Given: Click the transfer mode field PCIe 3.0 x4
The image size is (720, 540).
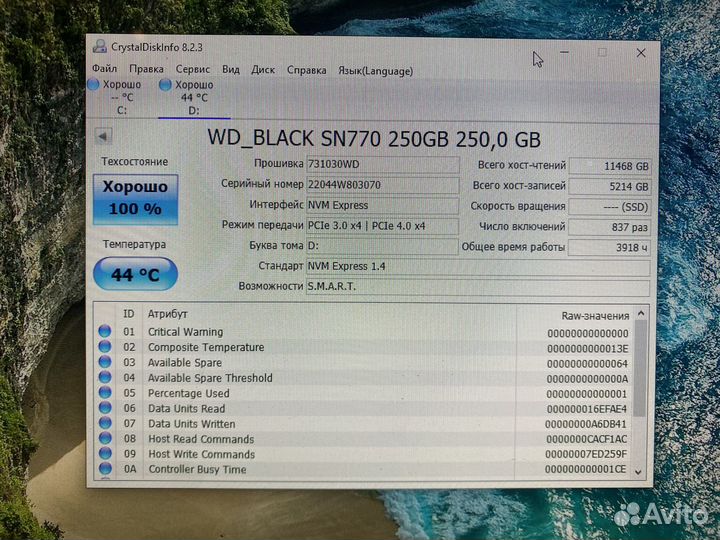Looking at the screenshot, I should click(382, 226).
